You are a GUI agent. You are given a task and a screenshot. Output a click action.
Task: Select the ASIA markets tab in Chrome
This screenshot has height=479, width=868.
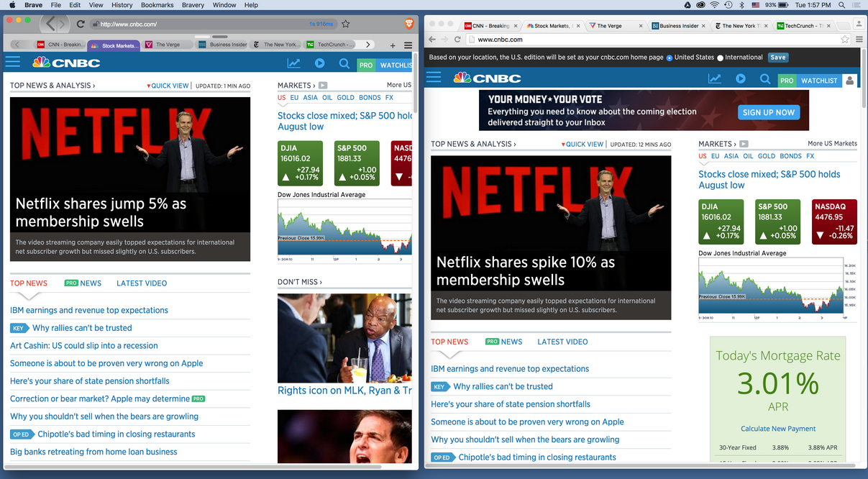[731, 156]
